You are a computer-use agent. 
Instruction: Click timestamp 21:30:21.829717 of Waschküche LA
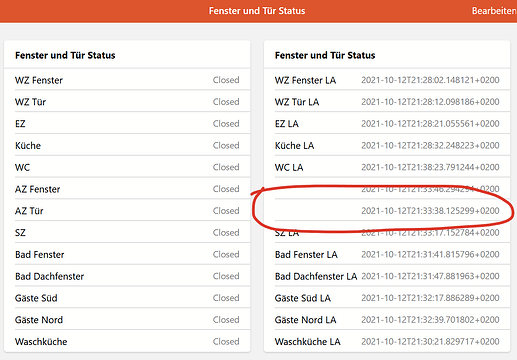click(x=430, y=342)
